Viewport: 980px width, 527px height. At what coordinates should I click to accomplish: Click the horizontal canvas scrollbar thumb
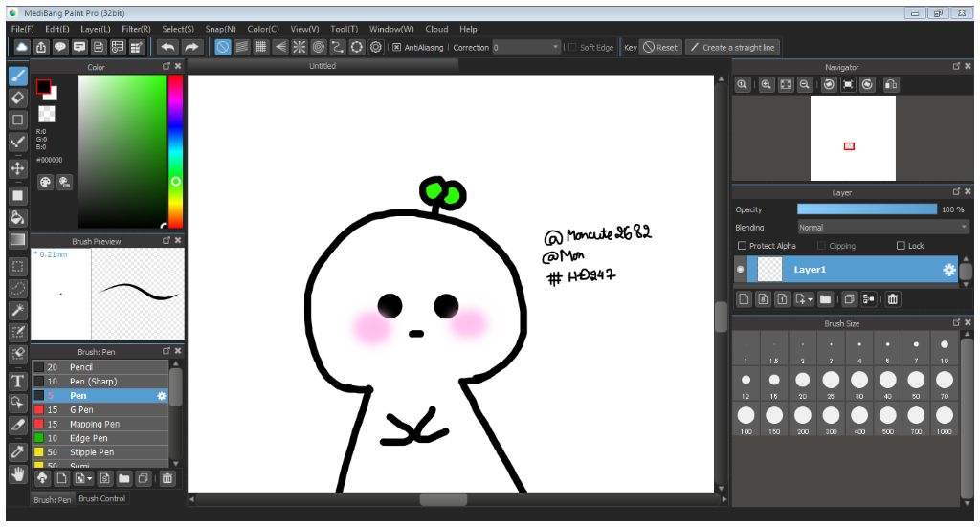[x=443, y=499]
